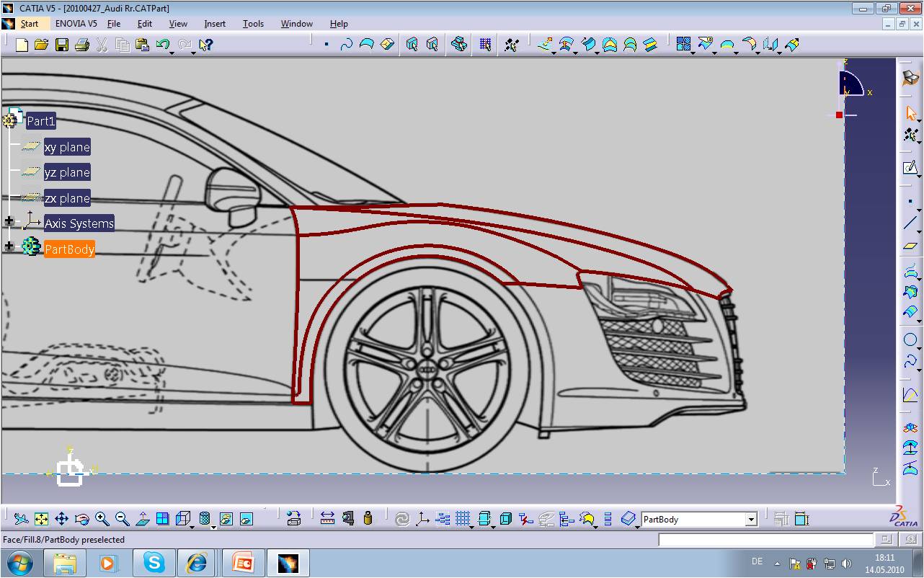924x578 pixels.
Task: Select the arrow Select tool in right toolbar
Action: click(x=911, y=113)
